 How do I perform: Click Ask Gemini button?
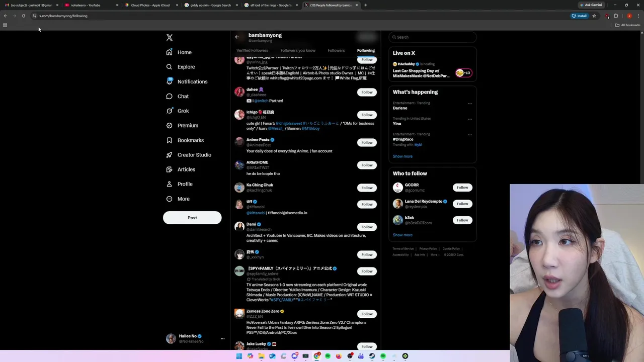(591, 5)
